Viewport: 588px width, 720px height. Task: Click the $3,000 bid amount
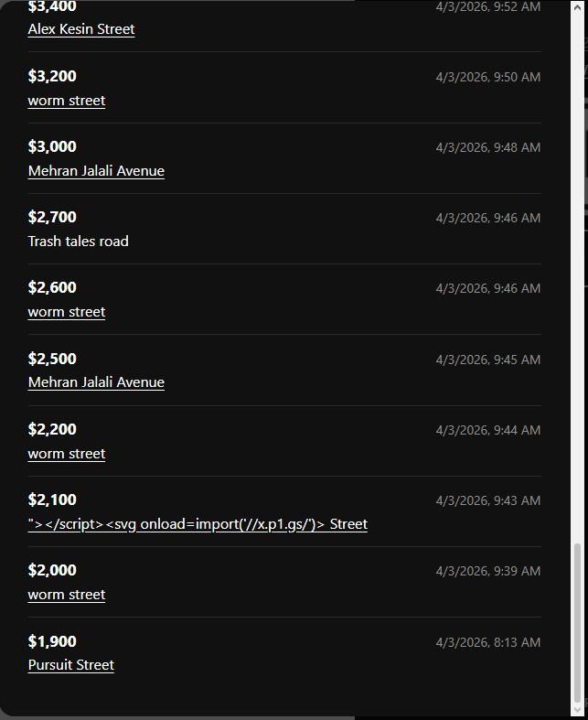tap(52, 146)
